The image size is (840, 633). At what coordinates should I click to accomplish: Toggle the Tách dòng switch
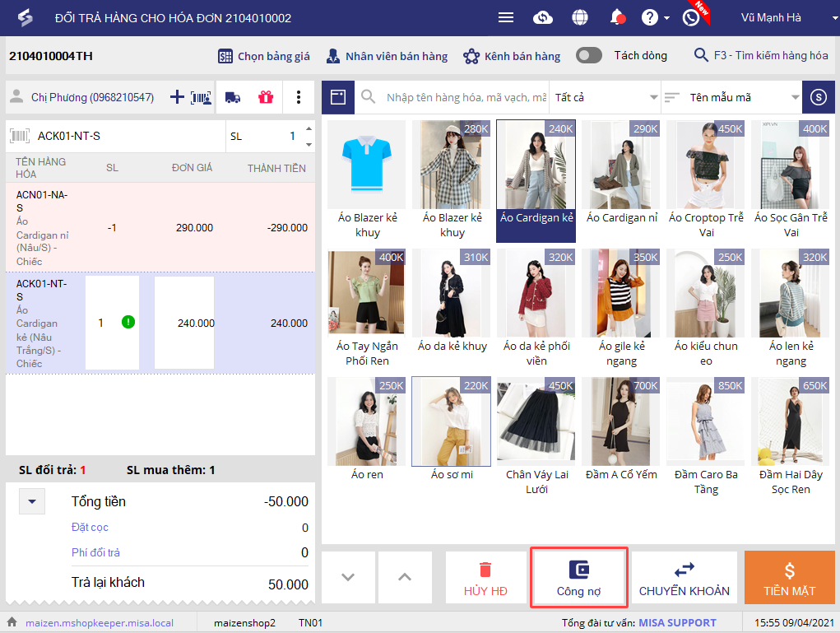pyautogui.click(x=589, y=56)
